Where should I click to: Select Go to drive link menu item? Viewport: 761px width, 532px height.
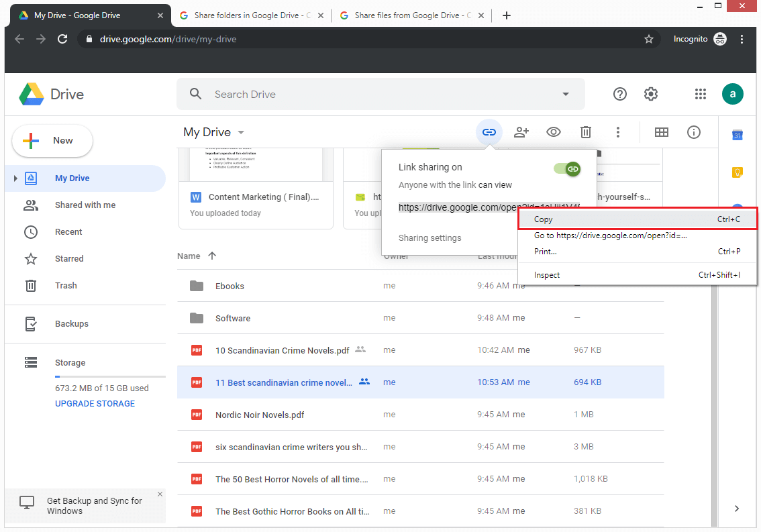638,235
